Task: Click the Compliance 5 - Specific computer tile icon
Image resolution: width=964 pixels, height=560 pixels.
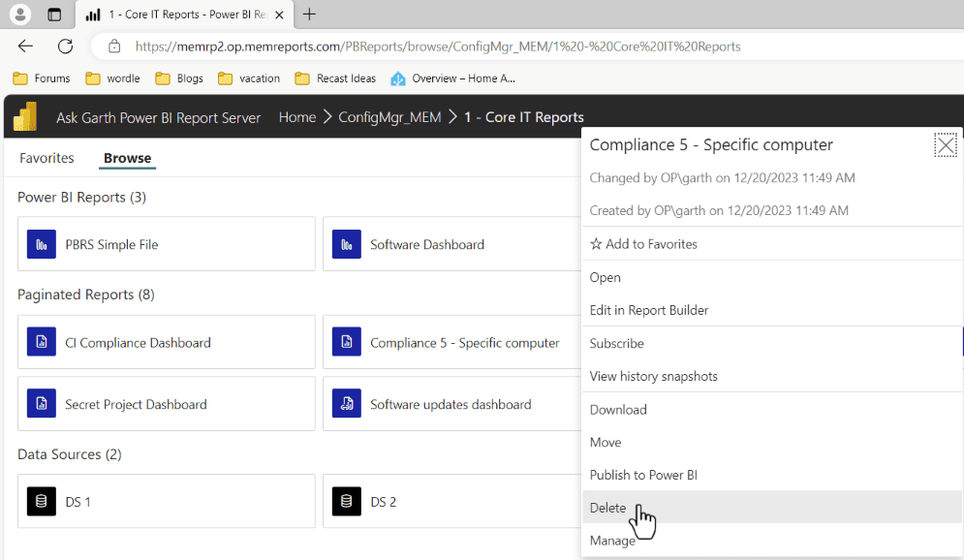Action: point(347,342)
